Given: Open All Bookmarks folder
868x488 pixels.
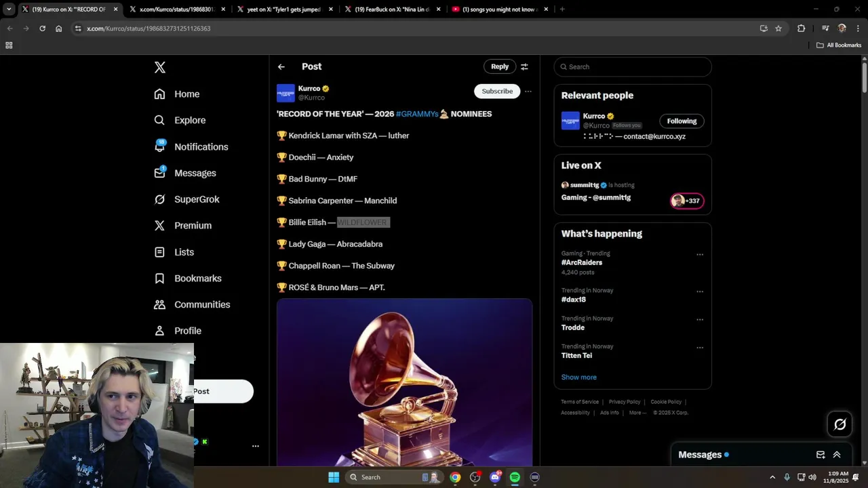Looking at the screenshot, I should click(839, 45).
